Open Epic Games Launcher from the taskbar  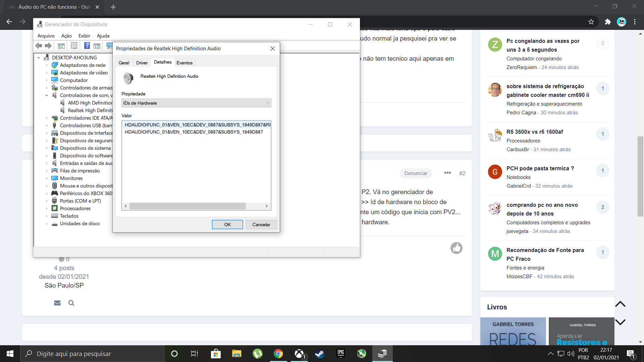341,354
